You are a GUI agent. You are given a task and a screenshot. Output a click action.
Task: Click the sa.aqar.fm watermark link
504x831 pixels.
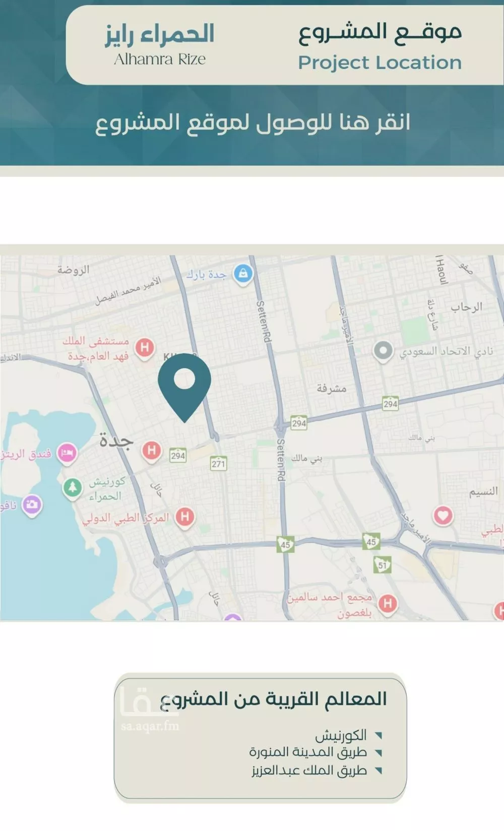pos(150,726)
